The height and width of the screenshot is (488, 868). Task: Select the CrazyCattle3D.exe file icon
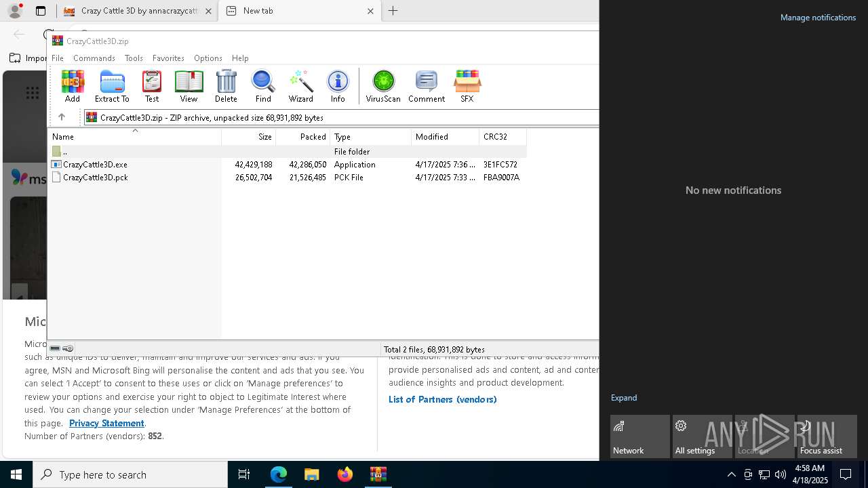(x=56, y=164)
